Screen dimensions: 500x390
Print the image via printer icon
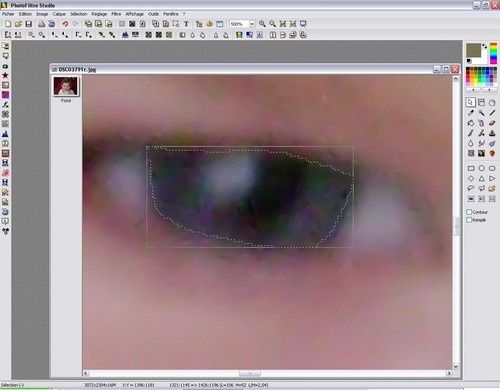(41, 24)
